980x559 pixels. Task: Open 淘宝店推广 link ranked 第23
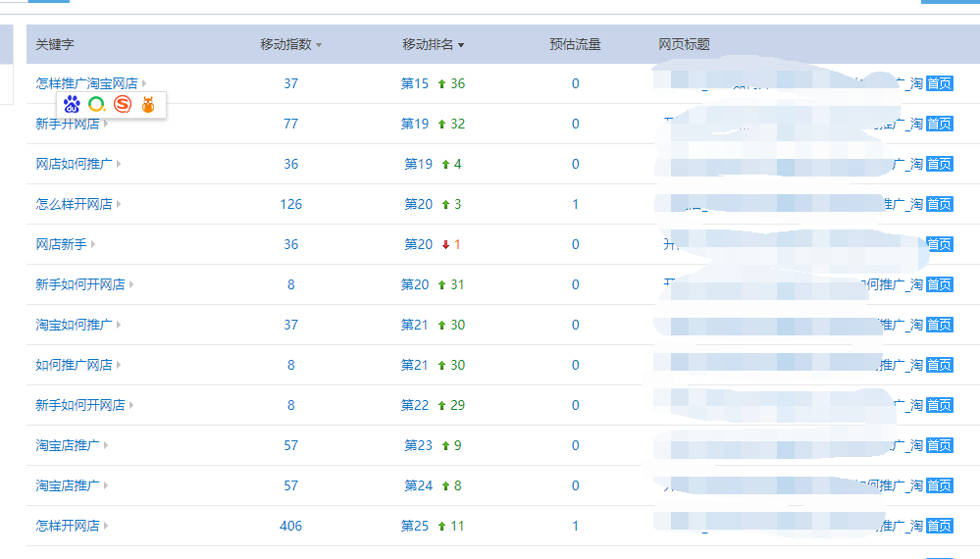(68, 445)
